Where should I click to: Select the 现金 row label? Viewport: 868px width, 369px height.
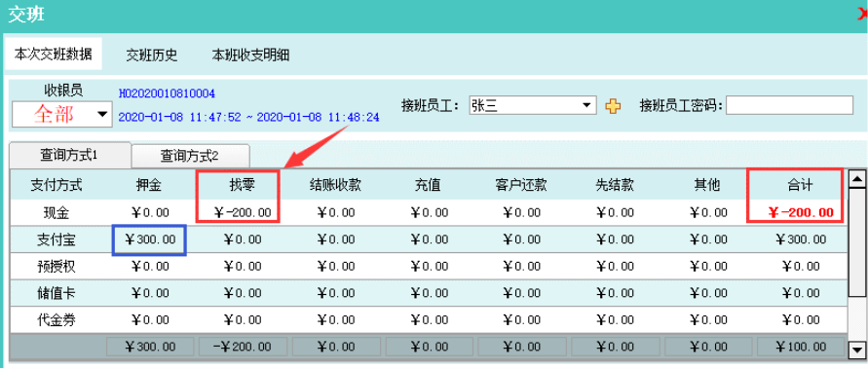point(57,212)
